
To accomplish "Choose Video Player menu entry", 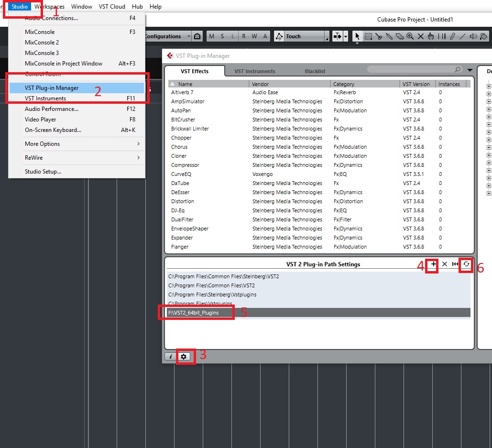I will (x=77, y=120).
